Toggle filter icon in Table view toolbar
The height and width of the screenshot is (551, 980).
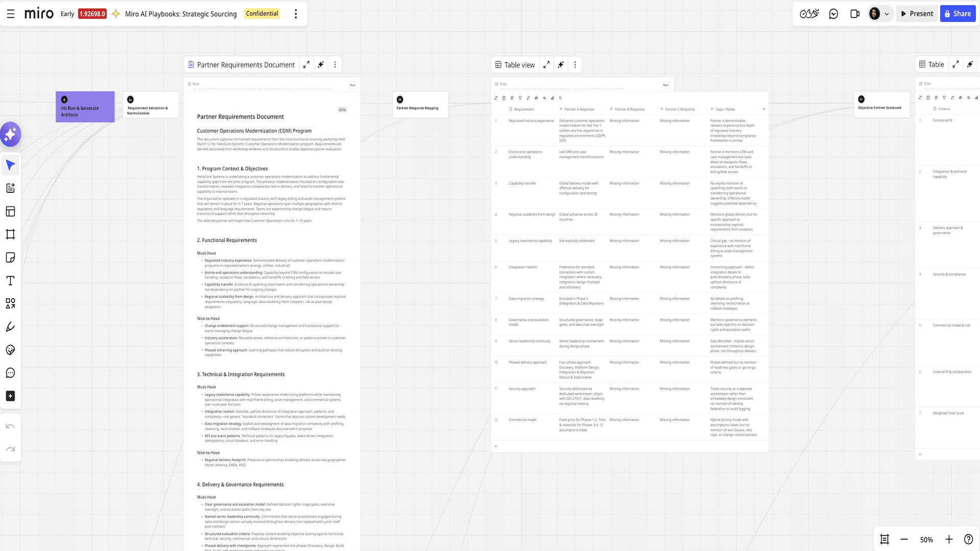click(520, 98)
